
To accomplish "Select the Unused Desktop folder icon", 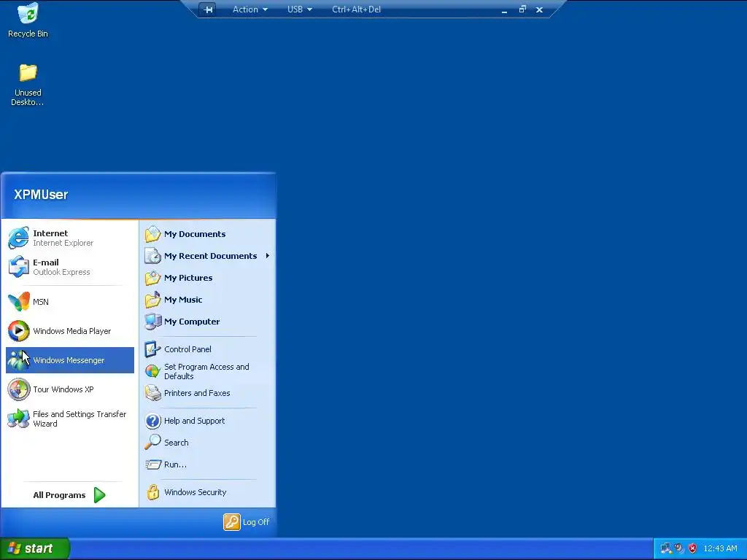I will (28, 85).
